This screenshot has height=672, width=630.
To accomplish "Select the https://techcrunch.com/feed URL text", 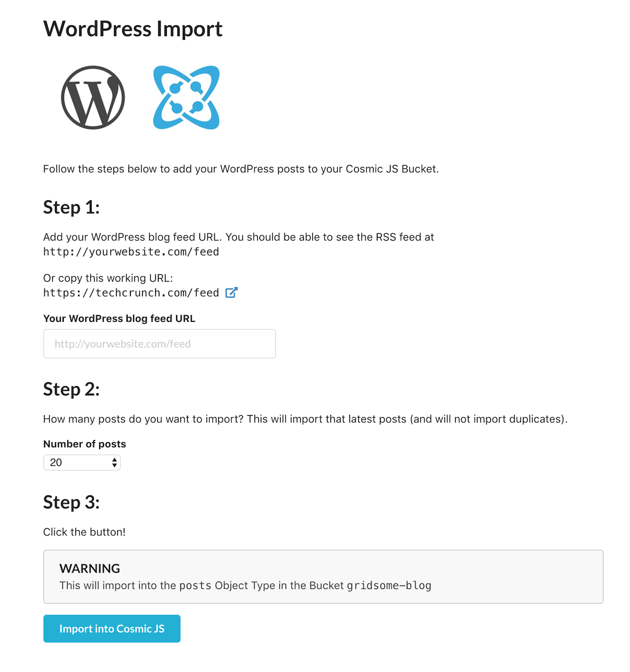I will pyautogui.click(x=131, y=293).
